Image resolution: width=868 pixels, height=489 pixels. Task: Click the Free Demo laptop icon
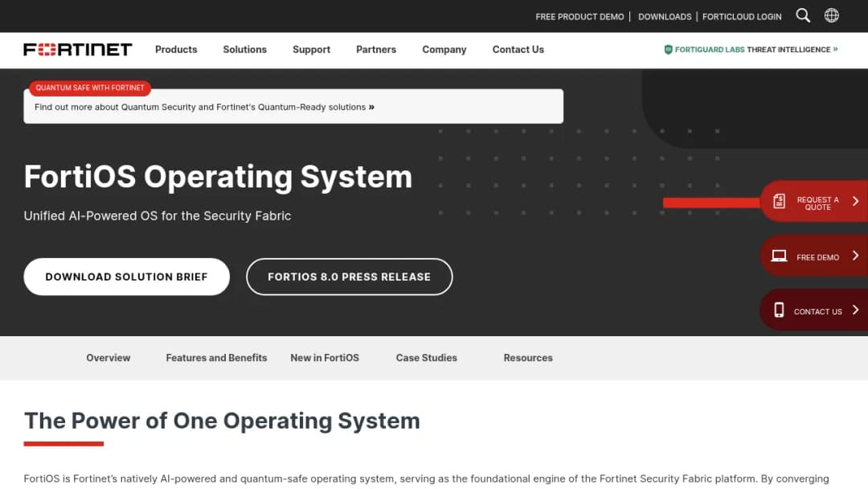click(x=779, y=256)
